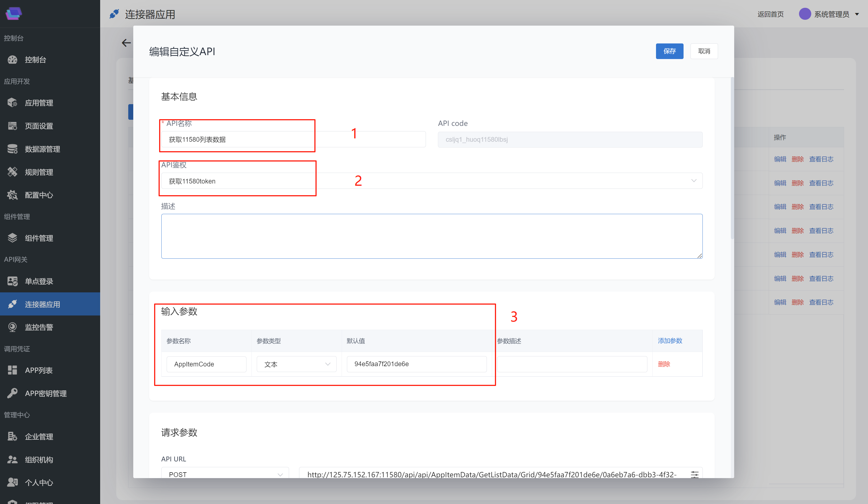Click the 控制台 dashboard icon in sidebar
This screenshot has width=868, height=504.
coord(13,60)
